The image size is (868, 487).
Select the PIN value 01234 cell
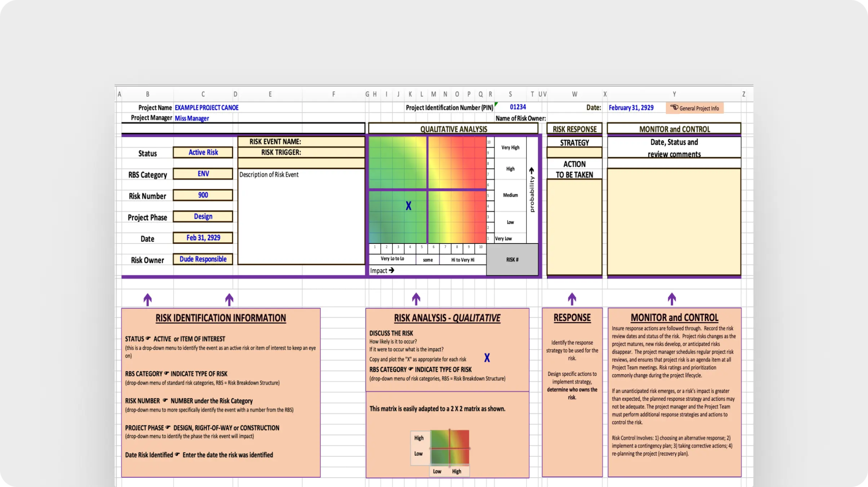(518, 107)
